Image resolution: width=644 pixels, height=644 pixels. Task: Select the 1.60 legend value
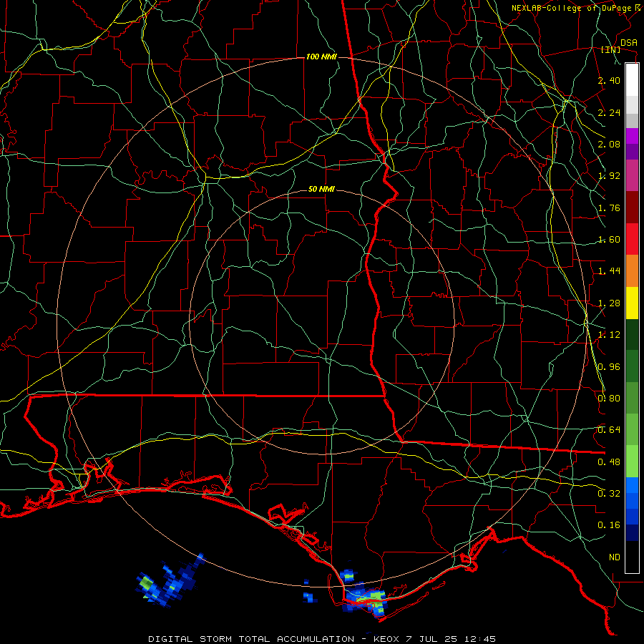pyautogui.click(x=609, y=240)
